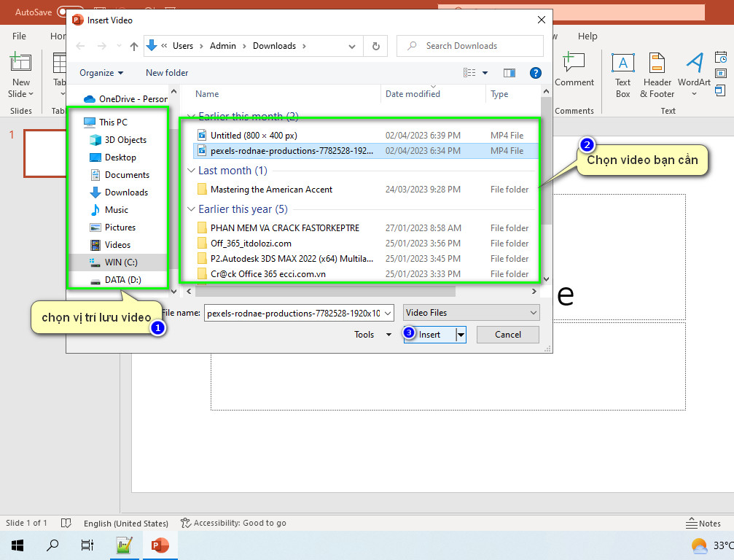Collapse the Last month group

pyautogui.click(x=191, y=171)
